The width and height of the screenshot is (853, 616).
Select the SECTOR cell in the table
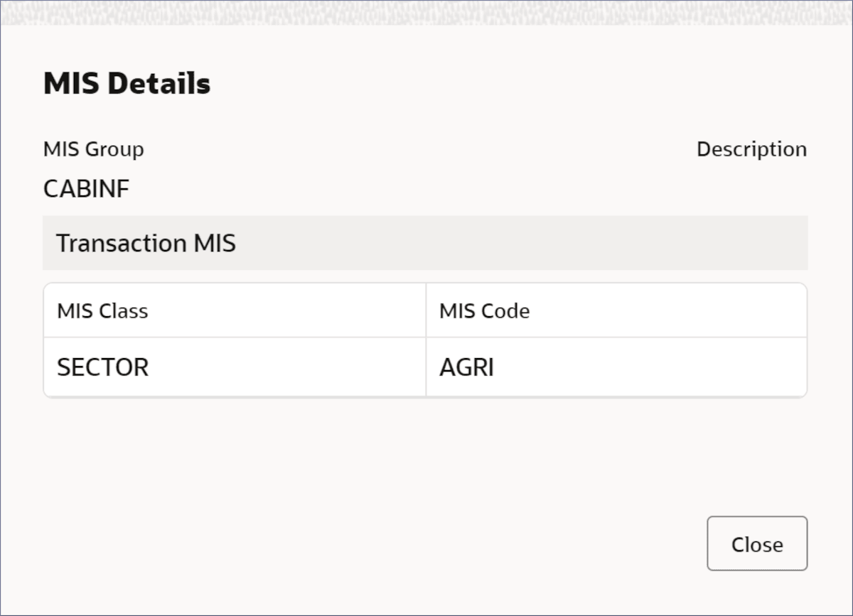coord(102,367)
